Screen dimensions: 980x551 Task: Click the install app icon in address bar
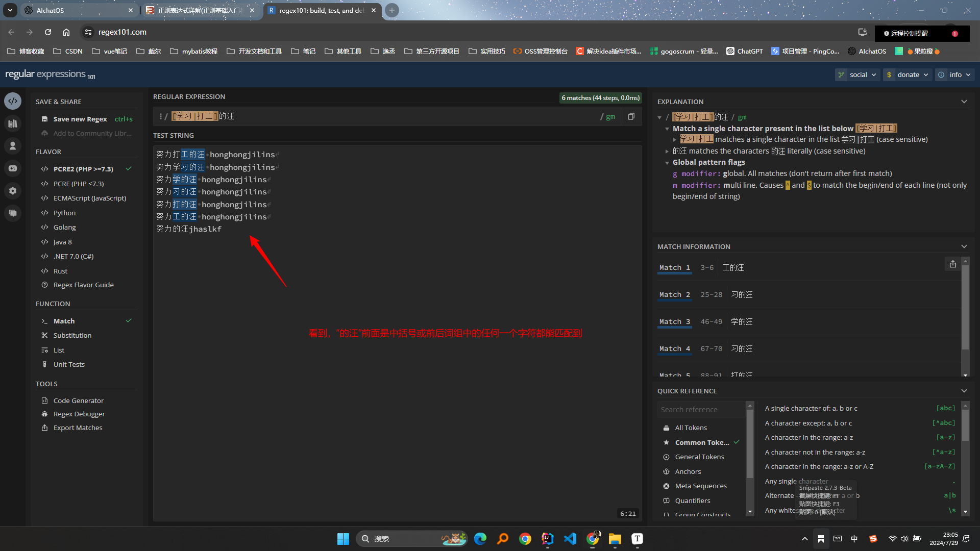863,32
